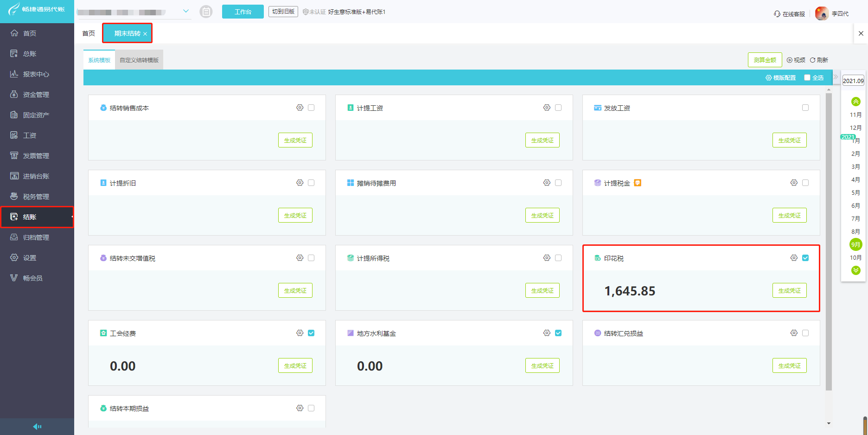Viewport: 868px width, 435px height.
Task: Select 12月 in month list
Action: pos(856,128)
